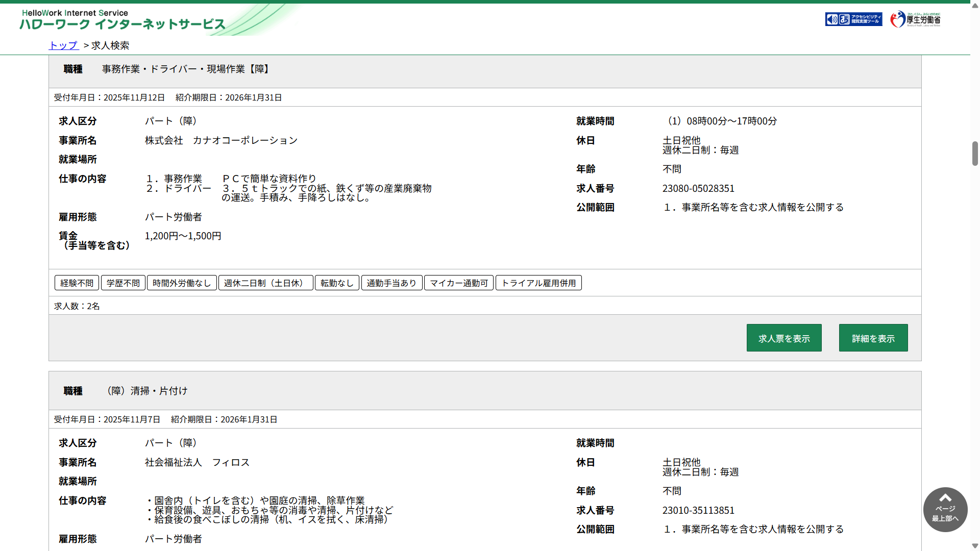Click the 週休二日制（土日休） tag
Image resolution: width=980 pixels, height=551 pixels.
[x=265, y=283]
